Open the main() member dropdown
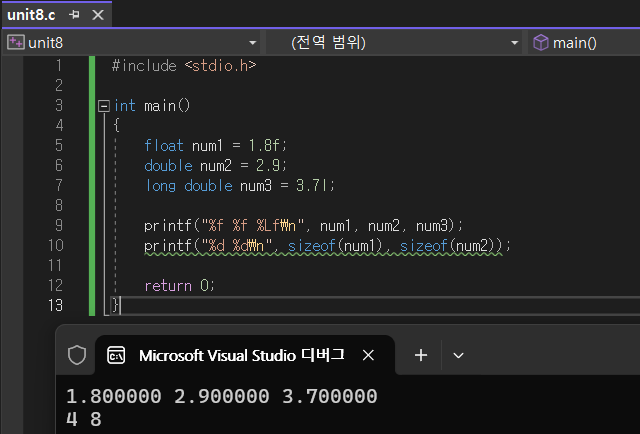Image resolution: width=640 pixels, height=434 pixels. point(584,43)
